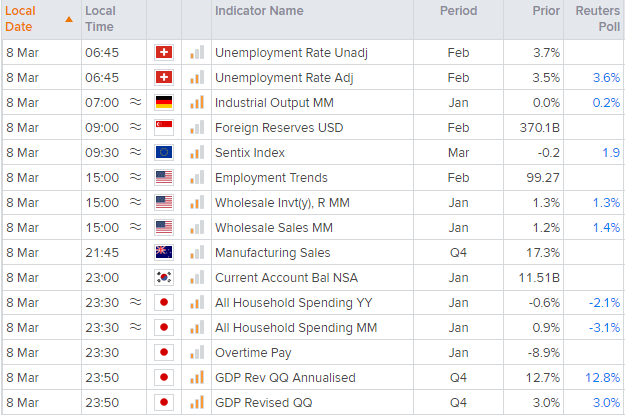
Task: Click the New Zealand flag for Manufacturing Sales
Action: pos(164,252)
